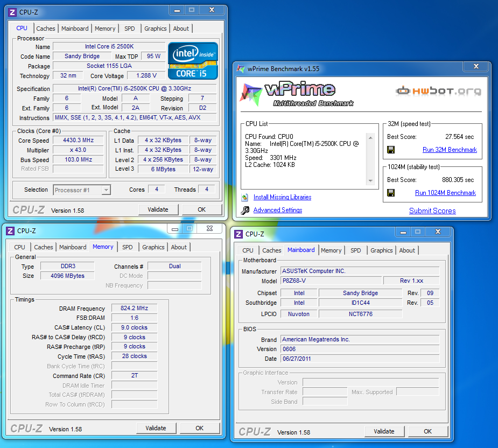Image resolution: width=498 pixels, height=448 pixels.
Task: Click the wrench icon beside Advanced Settings
Action: click(x=245, y=210)
